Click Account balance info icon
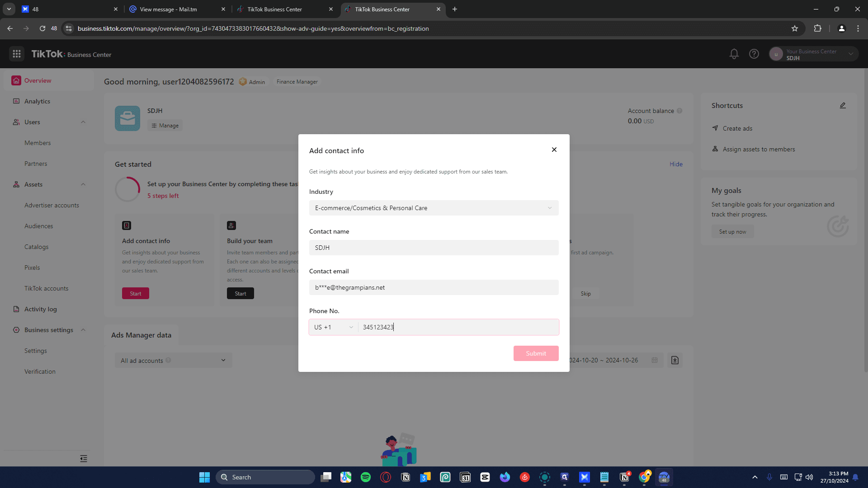868x488 pixels. point(679,111)
